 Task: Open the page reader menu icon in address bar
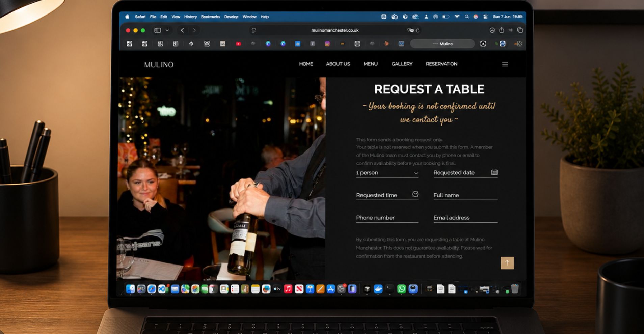tap(254, 30)
